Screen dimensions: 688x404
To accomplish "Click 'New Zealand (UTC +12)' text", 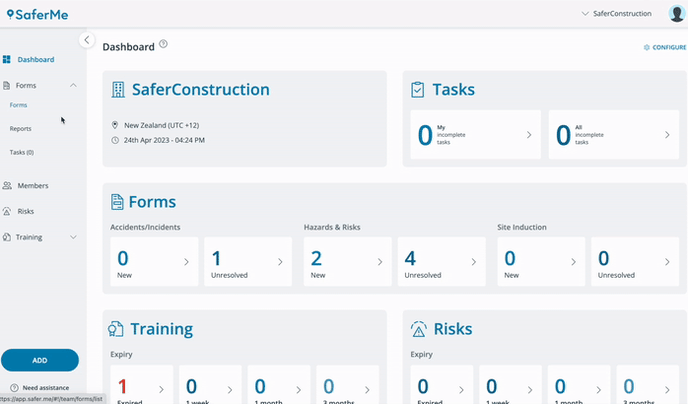I will [x=161, y=125].
